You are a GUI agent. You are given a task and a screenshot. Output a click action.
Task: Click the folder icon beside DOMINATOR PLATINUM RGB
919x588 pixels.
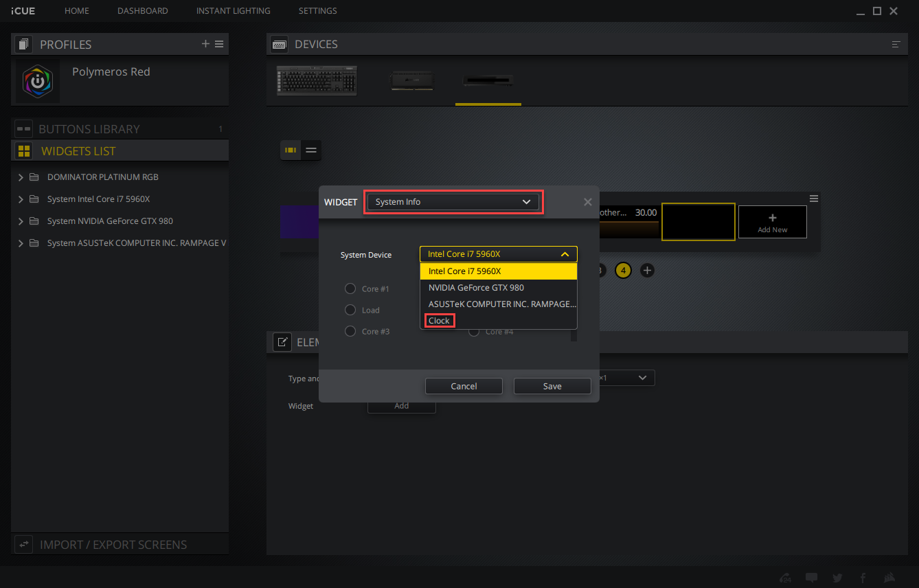pos(34,177)
